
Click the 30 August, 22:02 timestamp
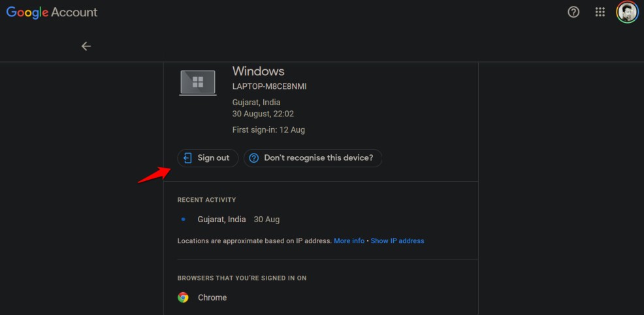click(x=263, y=114)
